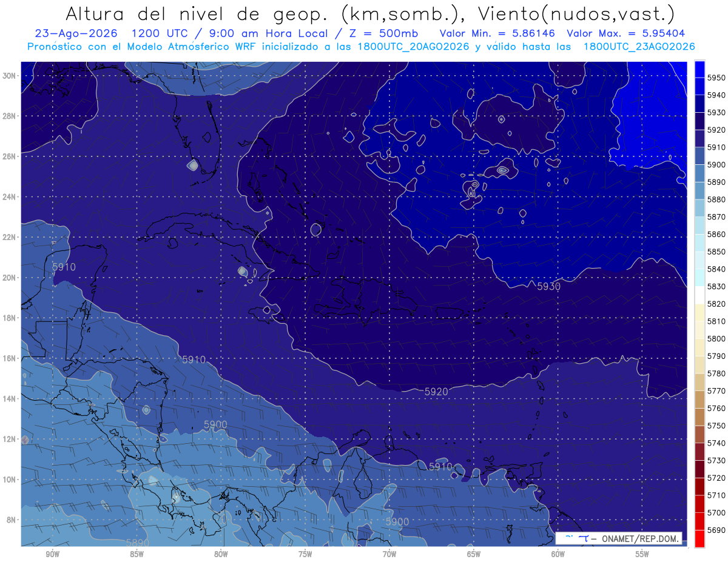Click the 5830 colorbar tick label
This screenshot has width=728, height=562.
[x=716, y=286]
